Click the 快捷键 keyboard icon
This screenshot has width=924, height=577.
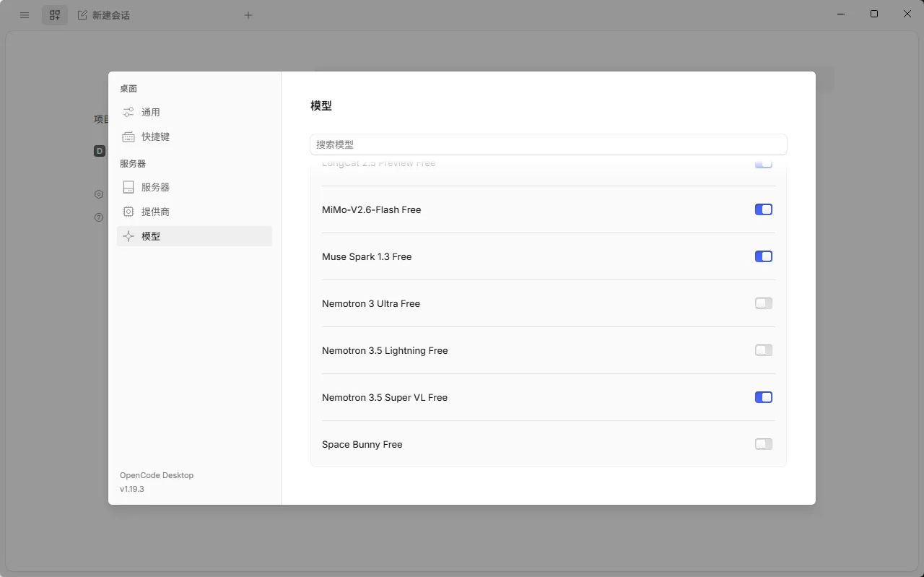click(128, 136)
